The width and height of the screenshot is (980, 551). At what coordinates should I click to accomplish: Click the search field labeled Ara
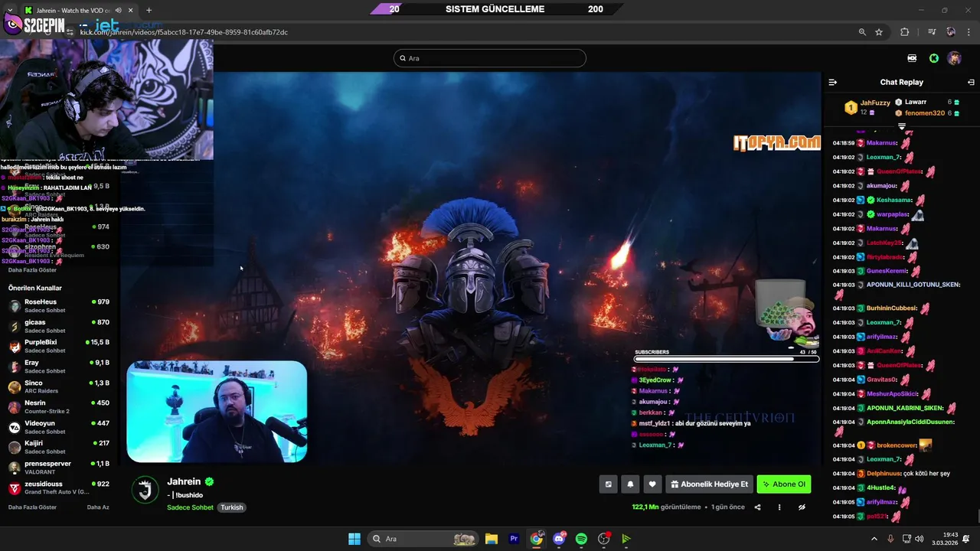point(490,58)
